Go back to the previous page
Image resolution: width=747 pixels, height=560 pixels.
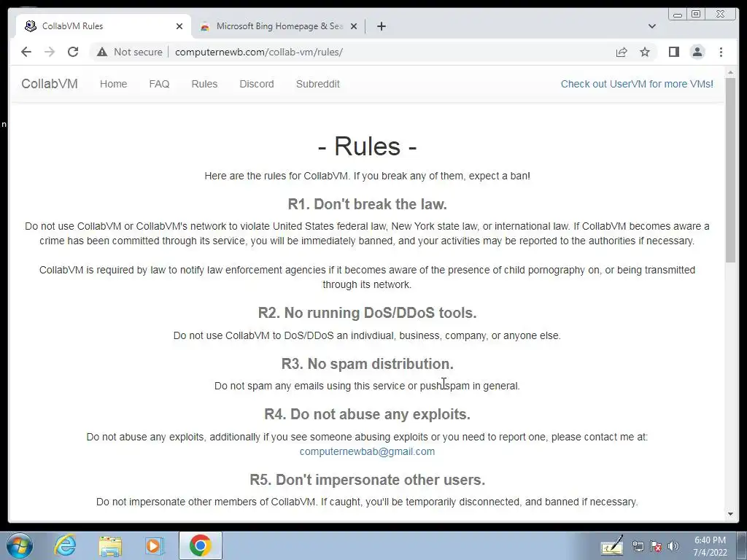pos(26,52)
